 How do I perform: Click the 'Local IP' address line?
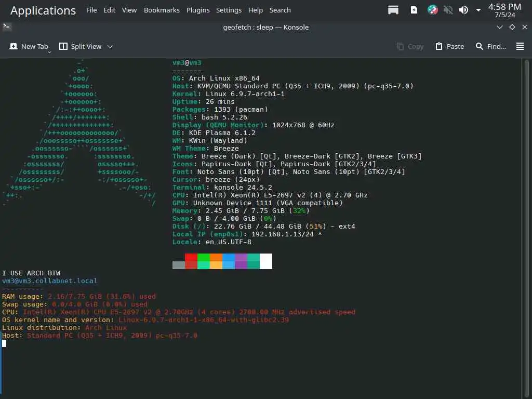247,234
